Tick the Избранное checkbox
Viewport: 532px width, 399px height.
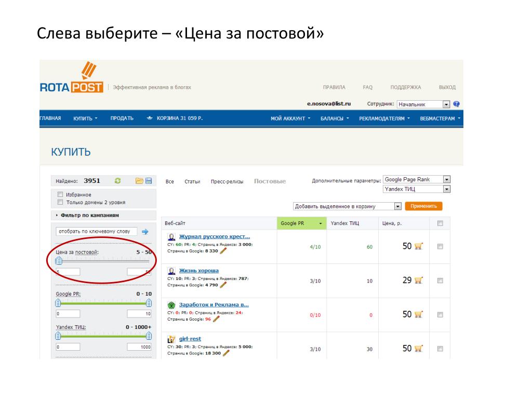click(60, 194)
